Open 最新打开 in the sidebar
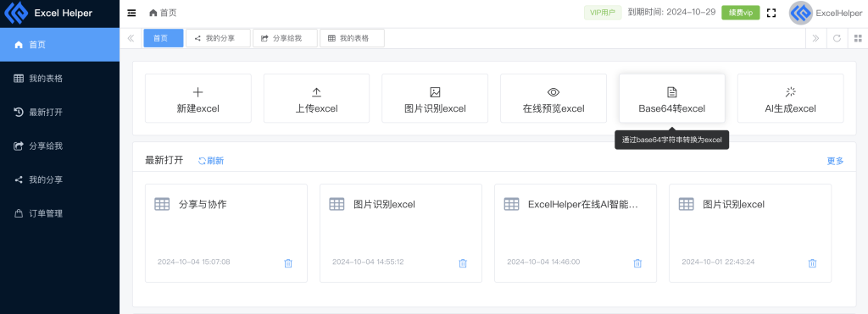Screen dimensions: 868x314 (x=60, y=113)
